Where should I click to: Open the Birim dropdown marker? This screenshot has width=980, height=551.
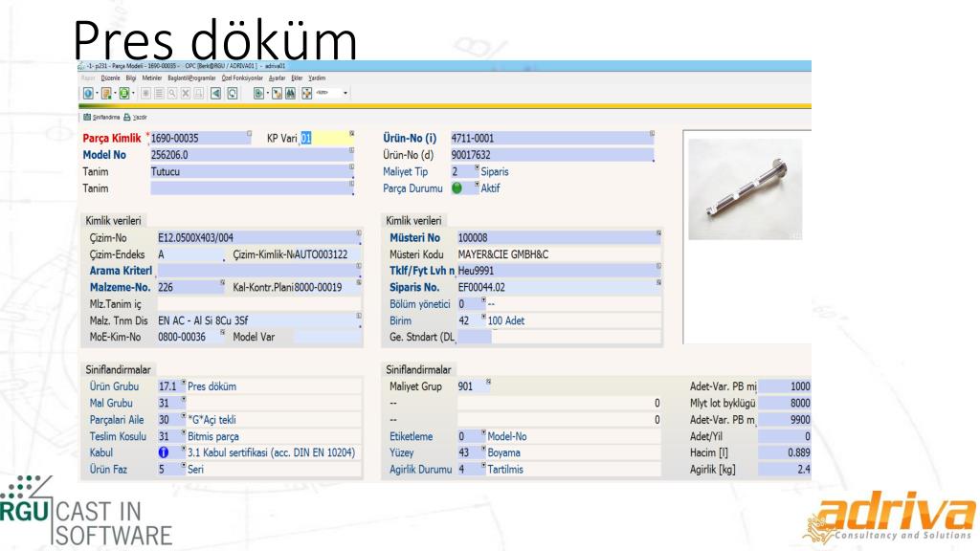pyautogui.click(x=483, y=318)
